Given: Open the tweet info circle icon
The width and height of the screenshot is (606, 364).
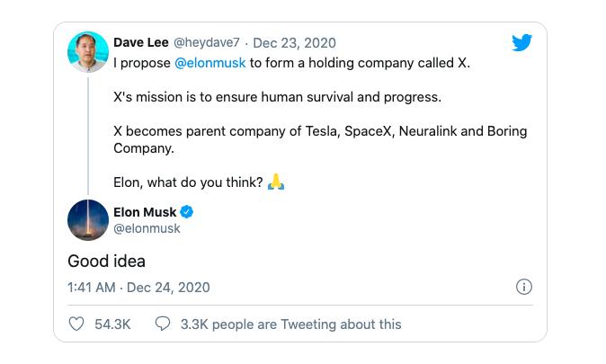Looking at the screenshot, I should pyautogui.click(x=523, y=288).
